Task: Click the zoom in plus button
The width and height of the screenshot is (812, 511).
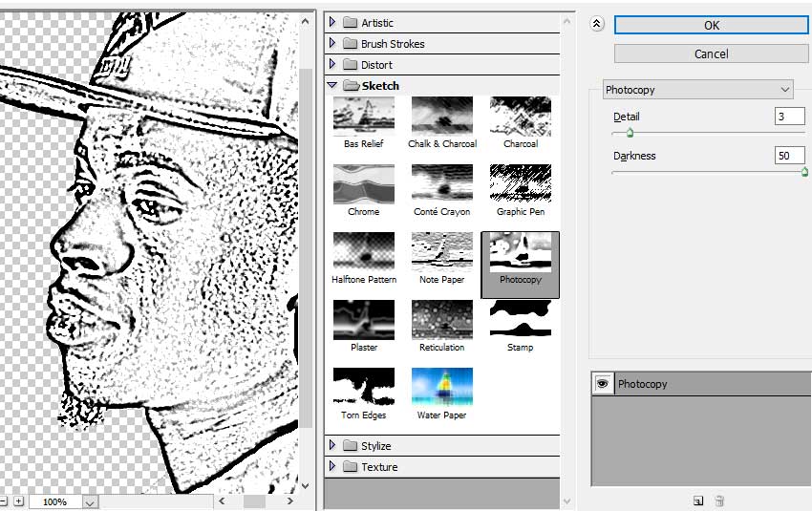Action: point(18,500)
